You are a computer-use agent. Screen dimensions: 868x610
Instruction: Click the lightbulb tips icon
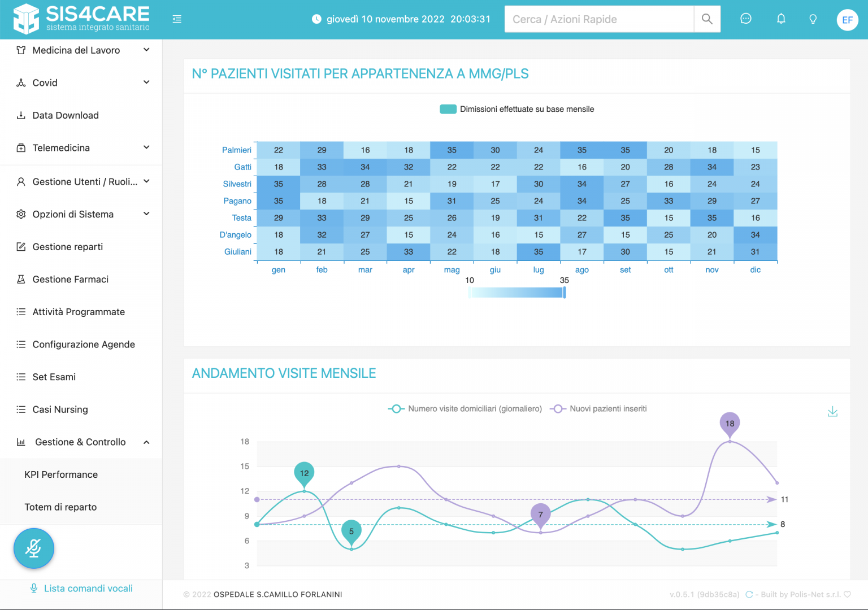[813, 19]
